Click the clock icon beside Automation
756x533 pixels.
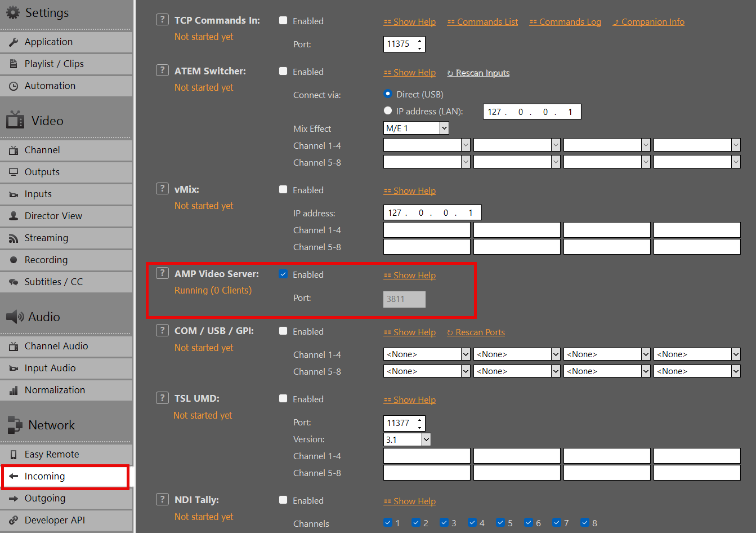coord(14,86)
